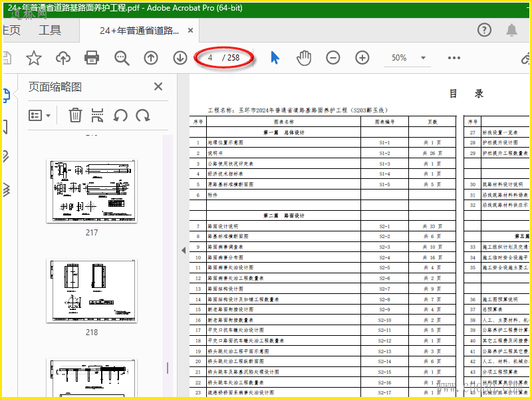Click the 50% zoom value field
This screenshot has width=532, height=399.
(x=399, y=58)
